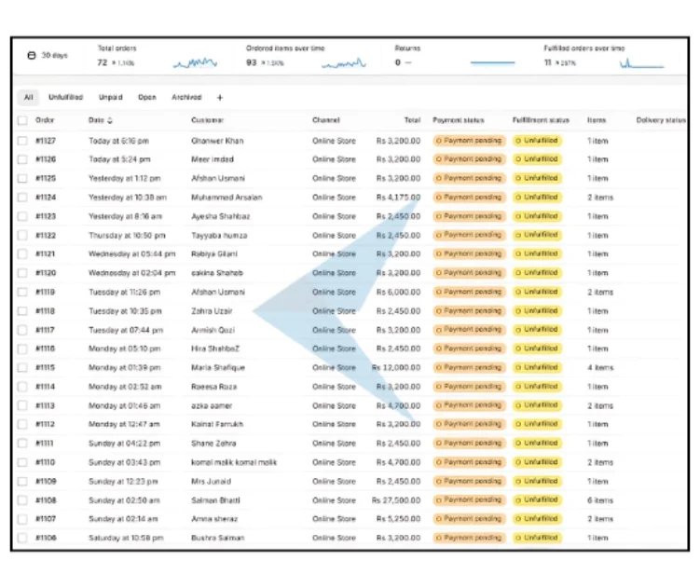Toggle the select all orders checkbox
Image resolution: width=700 pixels, height=588 pixels.
coord(22,120)
